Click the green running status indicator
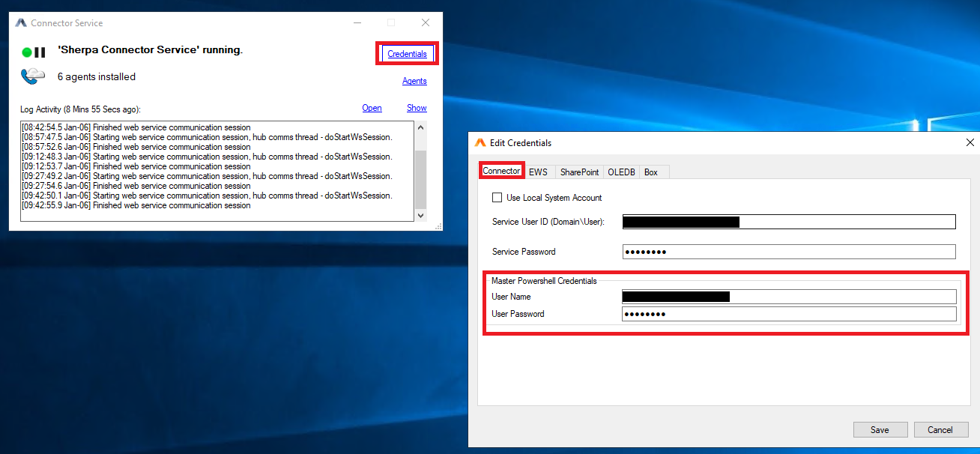Image resolution: width=980 pixels, height=454 pixels. pyautogui.click(x=26, y=52)
